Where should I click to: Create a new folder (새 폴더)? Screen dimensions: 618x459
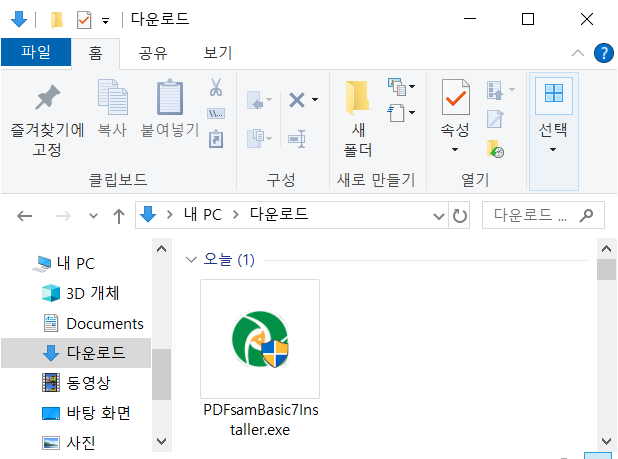click(x=357, y=118)
